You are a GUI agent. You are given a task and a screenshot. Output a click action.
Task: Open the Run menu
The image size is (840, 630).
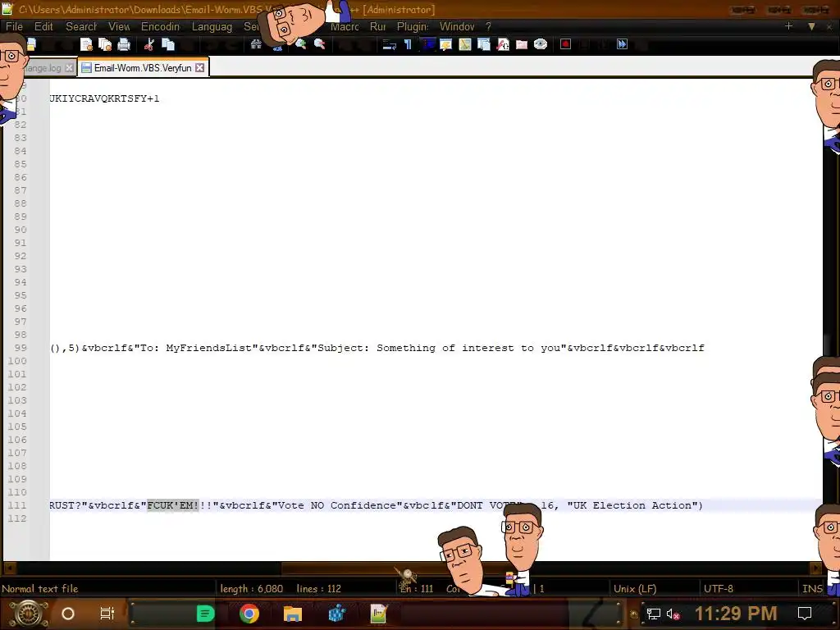click(377, 26)
